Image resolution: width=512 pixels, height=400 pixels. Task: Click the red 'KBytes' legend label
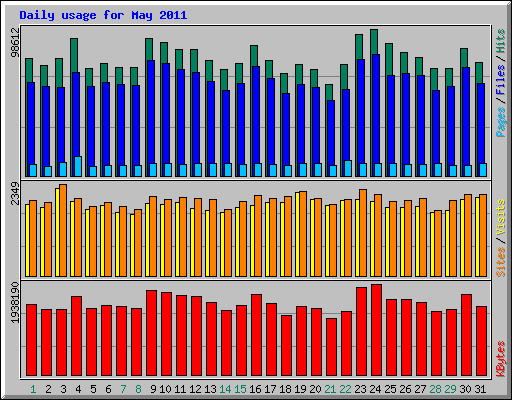click(x=501, y=359)
